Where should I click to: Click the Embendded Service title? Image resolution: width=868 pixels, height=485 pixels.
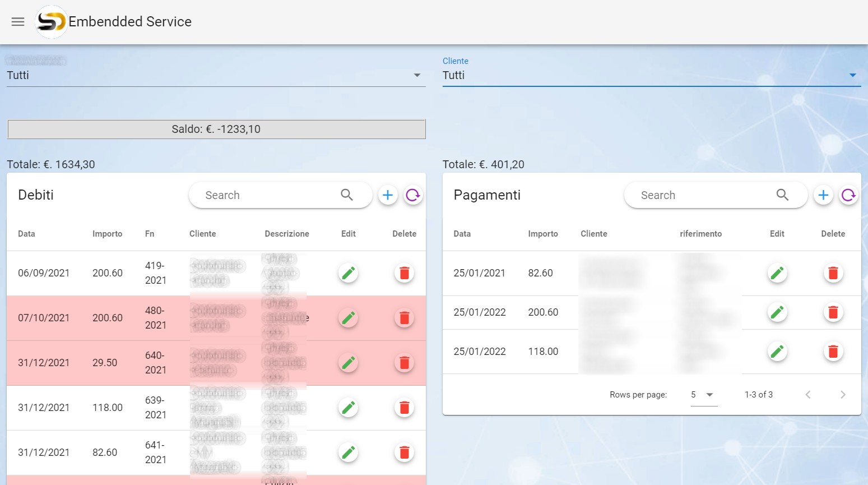click(x=130, y=22)
